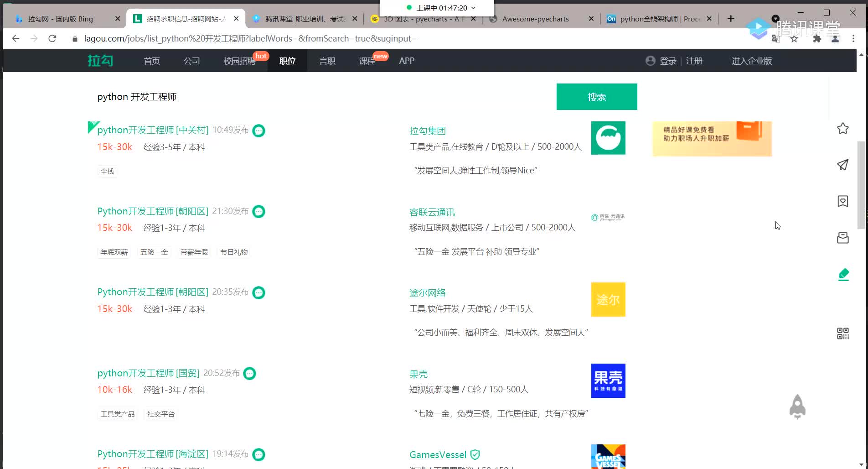Open Python开发工程师 [海淀区] job link
The width and height of the screenshot is (868, 469).
click(153, 454)
